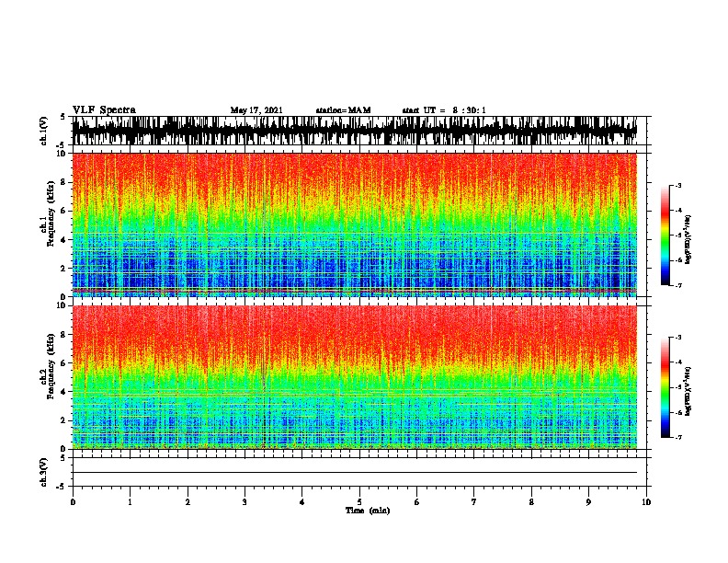Screen dimensions: 728x563
Task: Click the "Time (min)" axis title
Action: point(368,511)
